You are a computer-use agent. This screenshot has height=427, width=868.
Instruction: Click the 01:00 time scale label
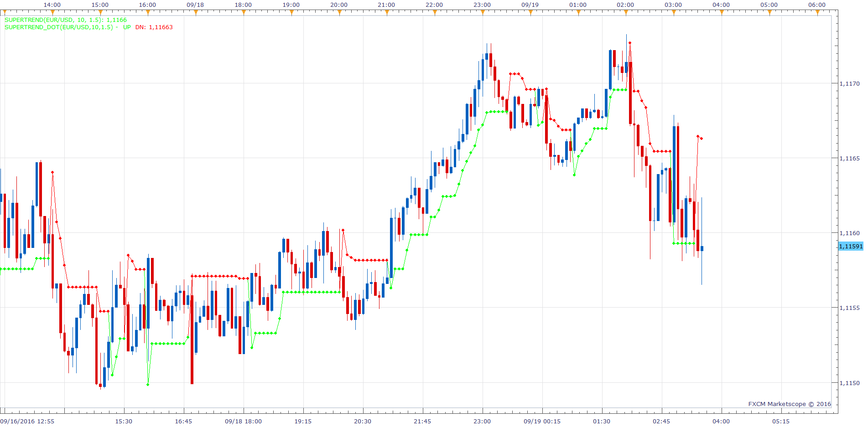[x=578, y=5]
